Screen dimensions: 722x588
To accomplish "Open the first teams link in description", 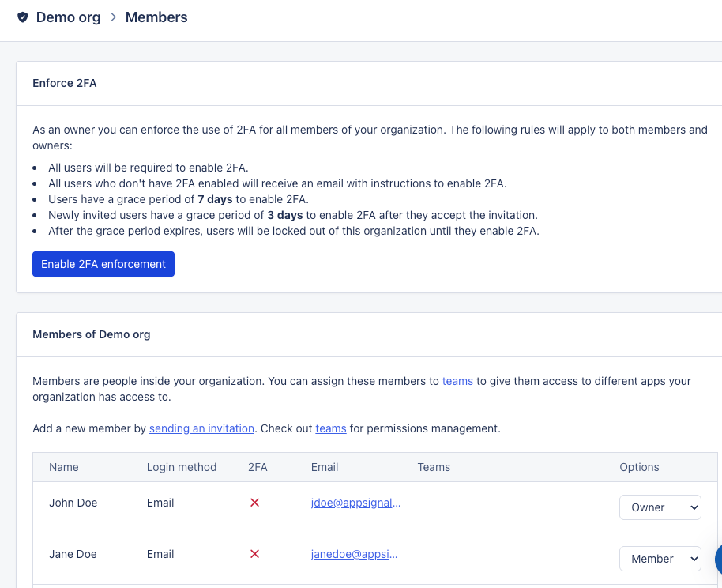I will [457, 381].
